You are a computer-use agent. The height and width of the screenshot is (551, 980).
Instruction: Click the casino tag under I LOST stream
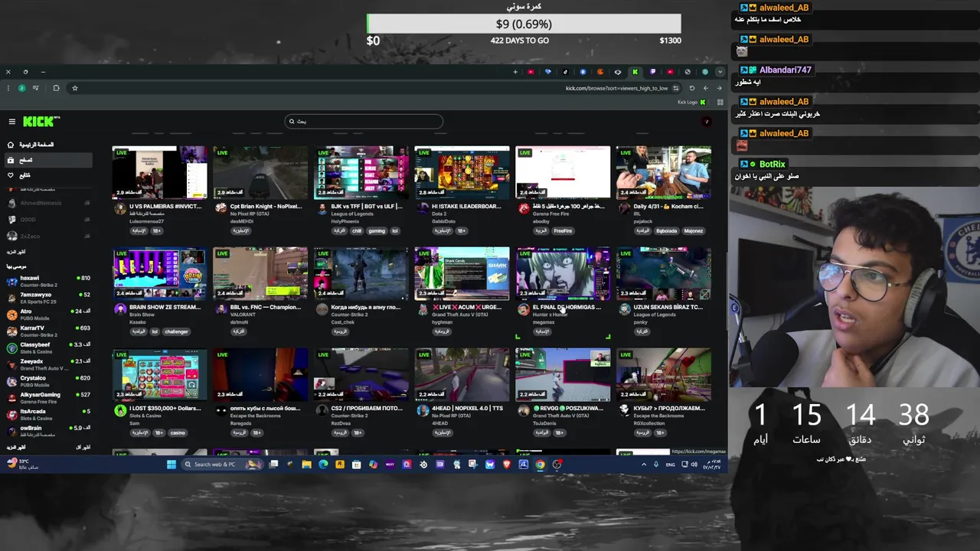tap(178, 432)
